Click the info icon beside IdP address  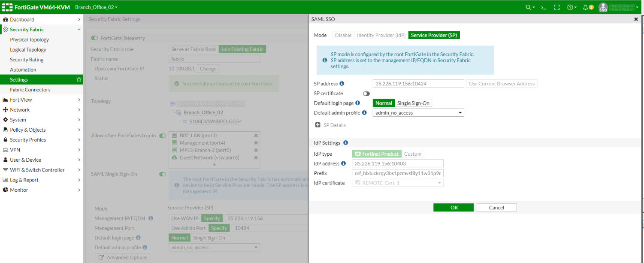(x=343, y=163)
